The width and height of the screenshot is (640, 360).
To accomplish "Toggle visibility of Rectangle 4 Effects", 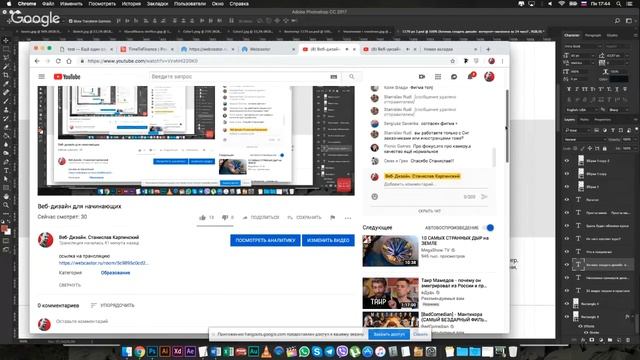I will coord(581,326).
